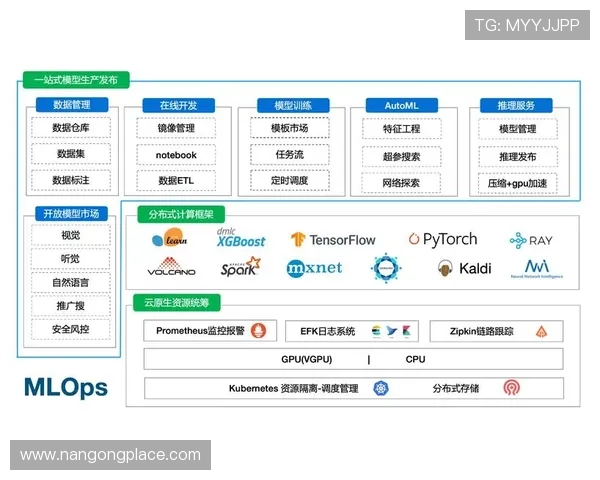Click the GPU(VGPU) label

pos(307,359)
